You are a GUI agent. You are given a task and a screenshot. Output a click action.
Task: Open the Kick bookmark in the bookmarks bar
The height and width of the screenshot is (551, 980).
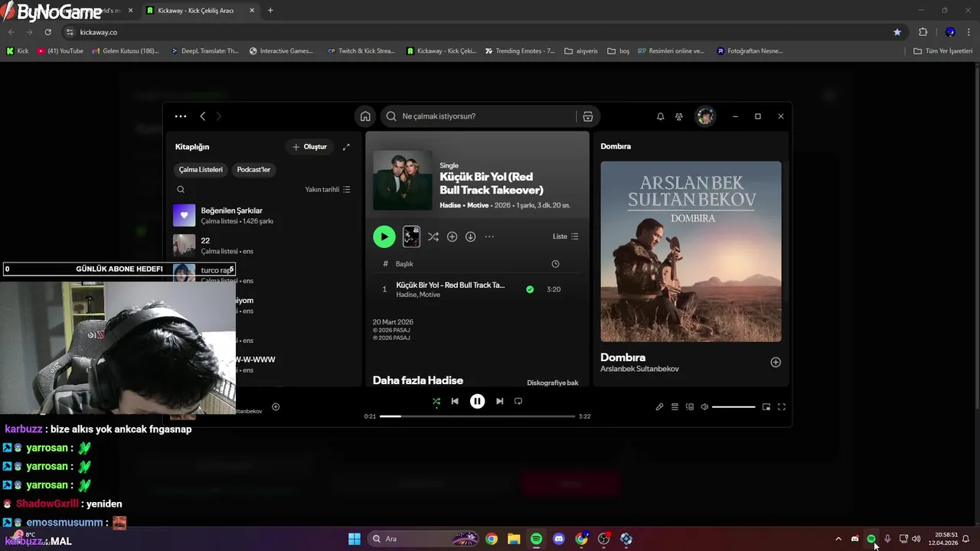coord(18,51)
